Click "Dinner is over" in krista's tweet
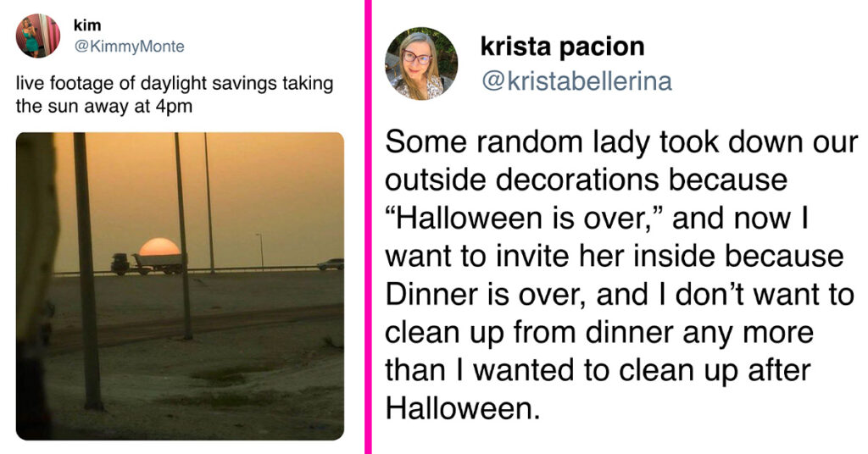The width and height of the screenshot is (868, 454). coord(486,294)
